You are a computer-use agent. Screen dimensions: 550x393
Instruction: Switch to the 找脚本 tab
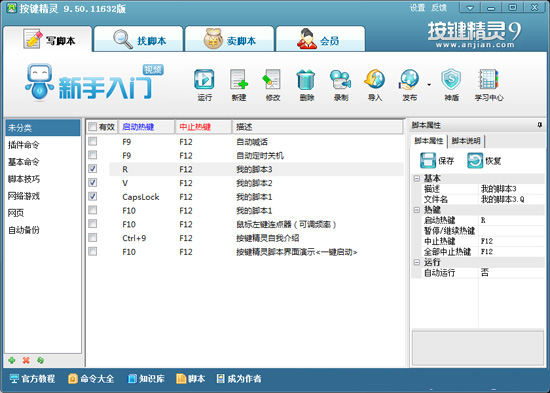click(x=139, y=39)
